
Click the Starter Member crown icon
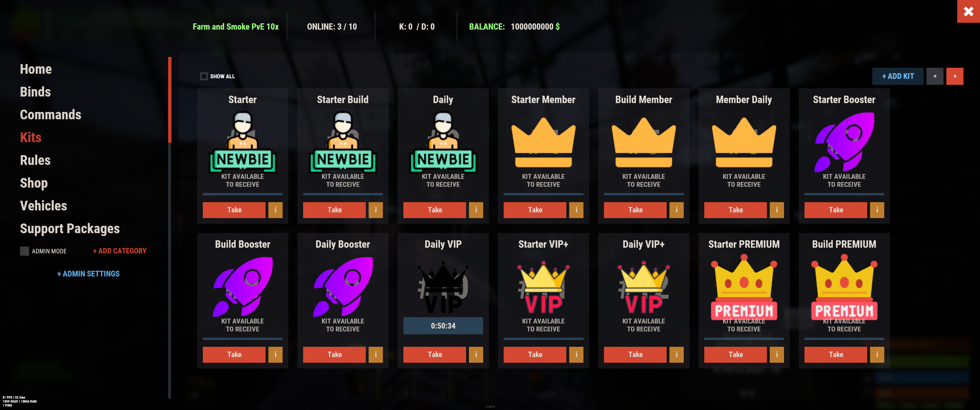[543, 142]
